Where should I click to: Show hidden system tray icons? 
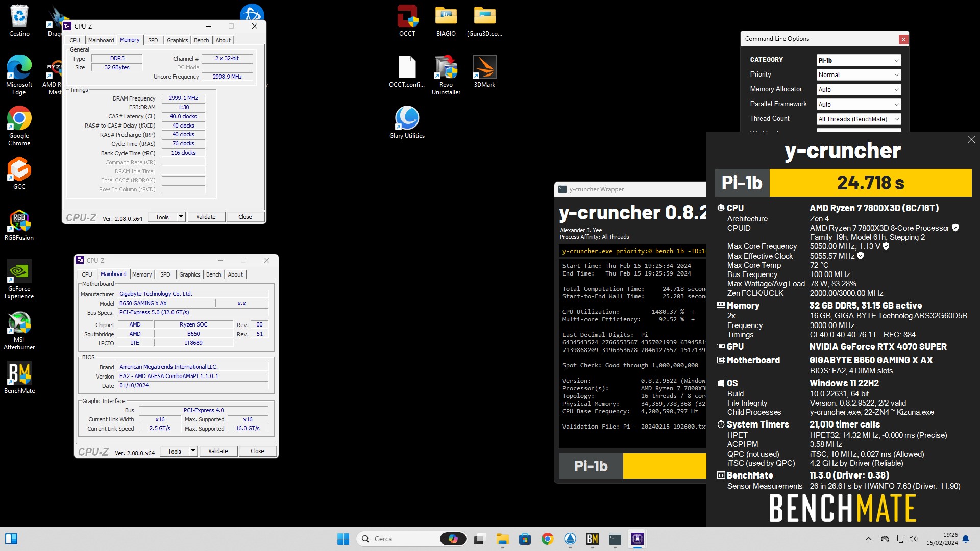[x=868, y=539]
